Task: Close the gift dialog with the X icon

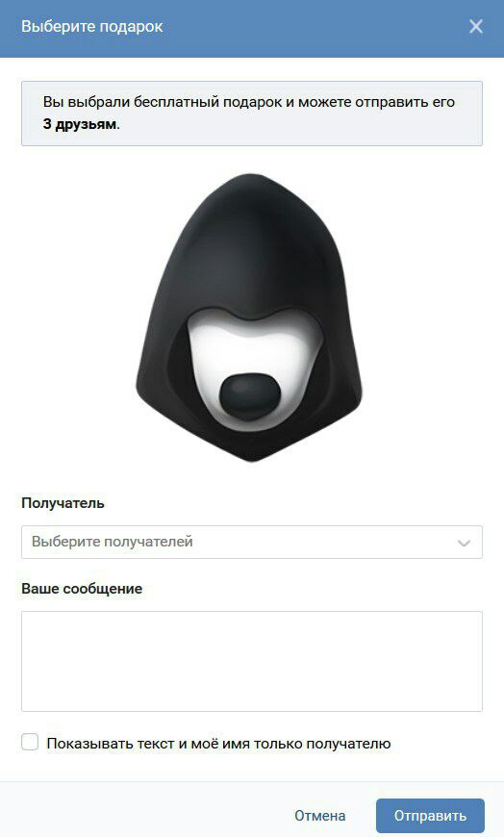Action: point(476,26)
